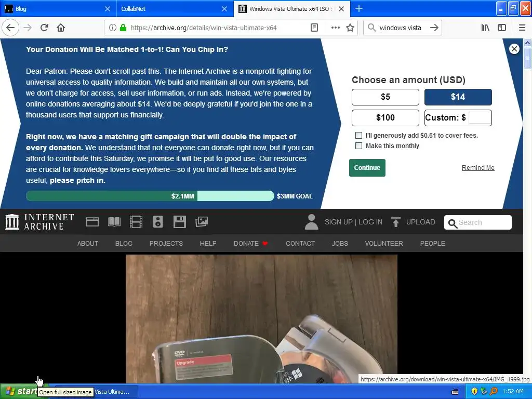Screen dimensions: 532x399
Task: Open the browser home page
Action: click(61, 28)
